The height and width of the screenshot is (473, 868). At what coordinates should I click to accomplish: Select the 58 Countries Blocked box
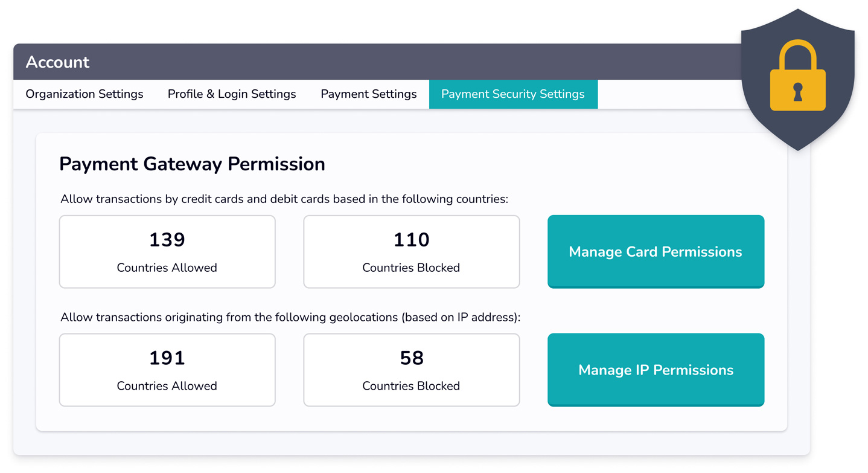coord(412,370)
